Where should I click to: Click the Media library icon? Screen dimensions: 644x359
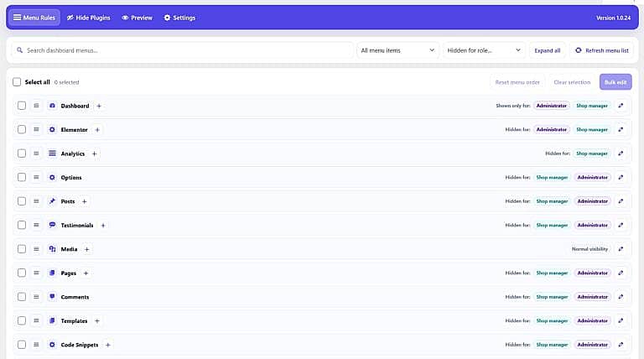pos(52,249)
